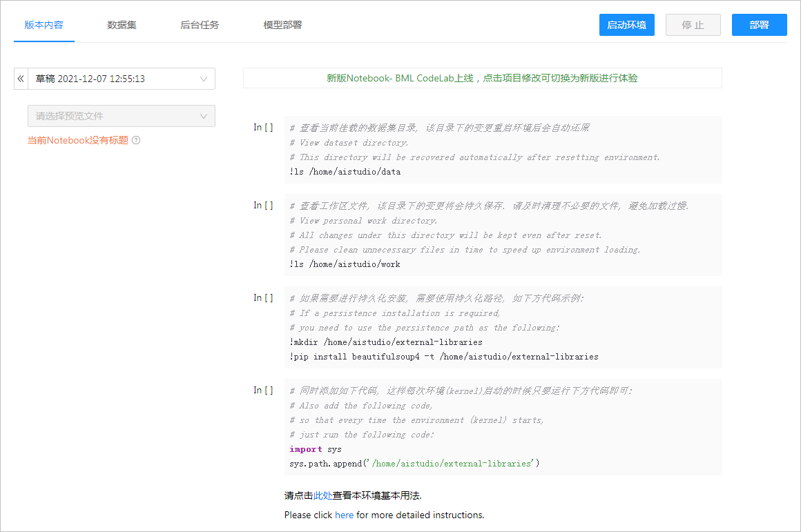Image resolution: width=801 pixels, height=532 pixels.
Task: Select the cell containing !ls /home/aistudio/data
Action: tap(503, 150)
